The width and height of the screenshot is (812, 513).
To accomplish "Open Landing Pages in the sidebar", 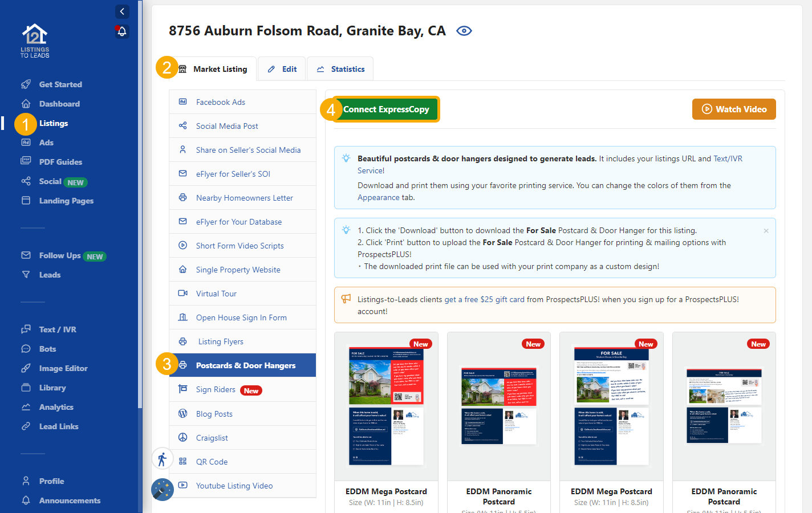I will [x=66, y=201].
